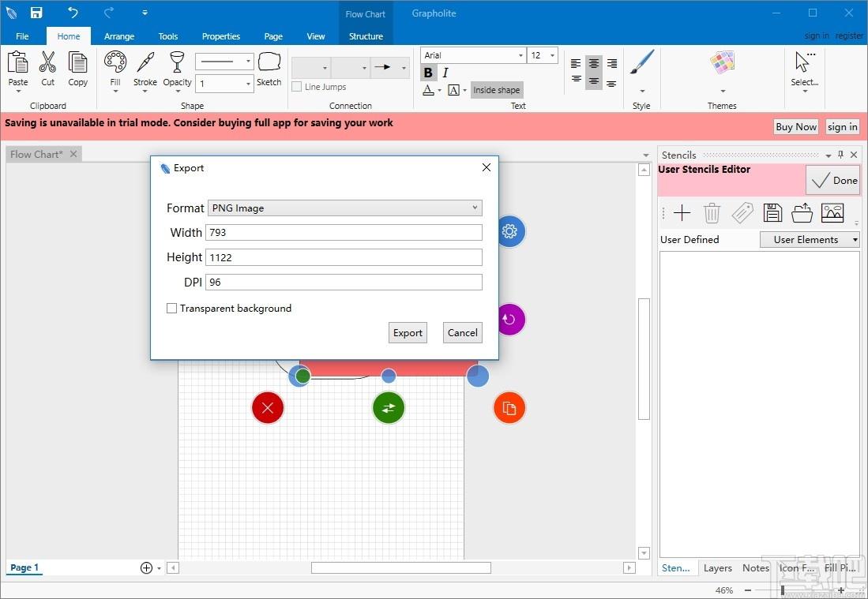The image size is (868, 599).
Task: Click the green swap arrows circle
Action: pyautogui.click(x=389, y=408)
